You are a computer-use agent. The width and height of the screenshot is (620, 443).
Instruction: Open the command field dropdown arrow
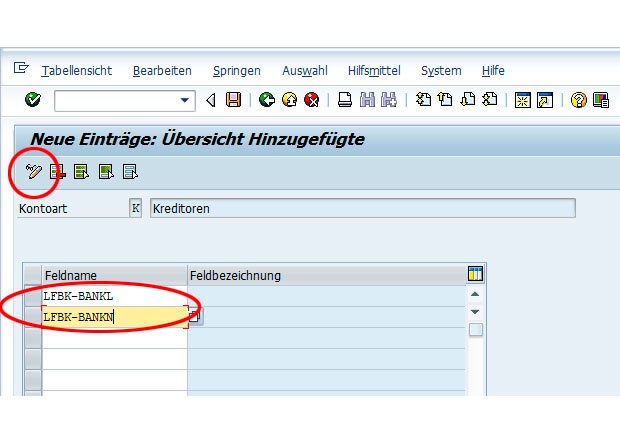184,100
